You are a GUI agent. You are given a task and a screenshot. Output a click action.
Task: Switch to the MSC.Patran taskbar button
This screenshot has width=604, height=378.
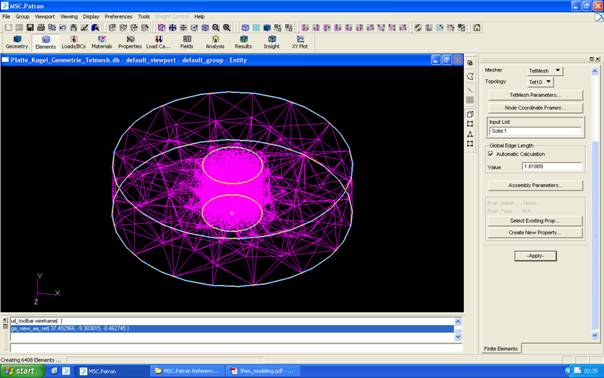(111, 371)
